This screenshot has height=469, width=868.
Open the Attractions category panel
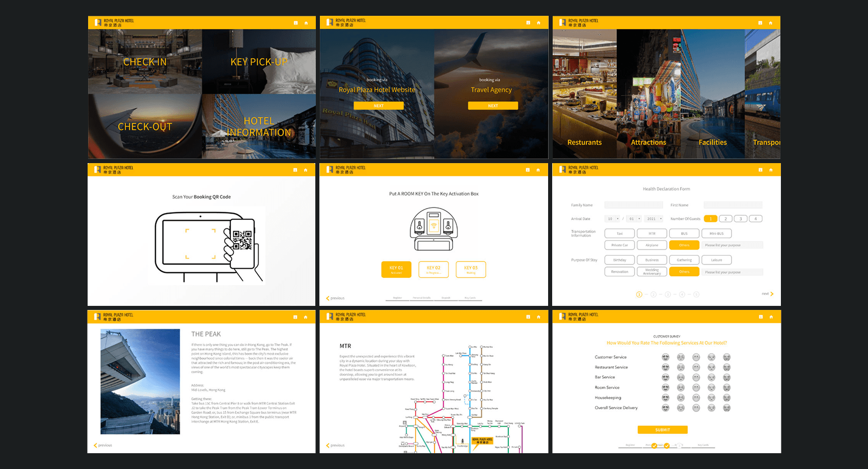[648, 94]
